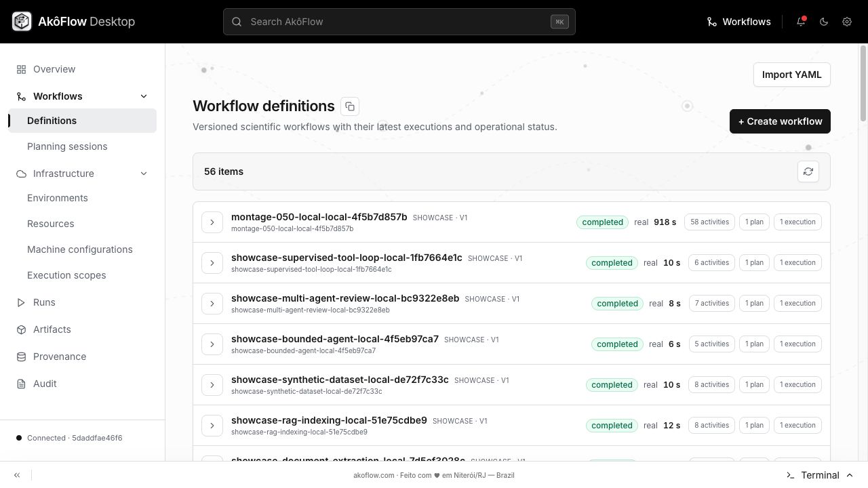The width and height of the screenshot is (868, 488).
Task: Expand showcase-supervised-tool-loop row
Action: (212, 263)
